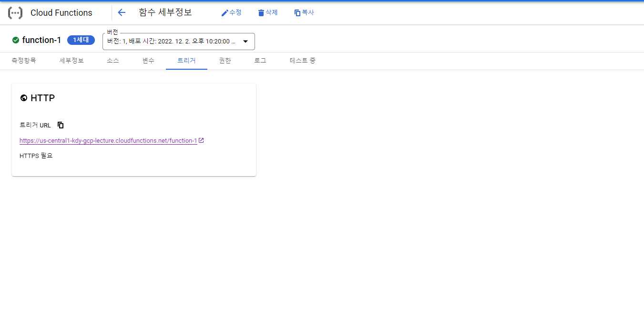Switch to the 측정항목 tab

[24, 61]
